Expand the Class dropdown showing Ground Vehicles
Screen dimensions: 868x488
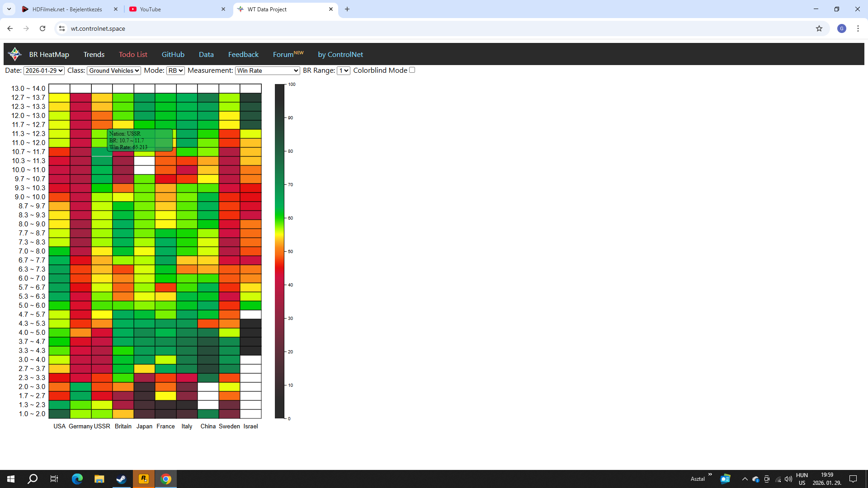pos(114,70)
